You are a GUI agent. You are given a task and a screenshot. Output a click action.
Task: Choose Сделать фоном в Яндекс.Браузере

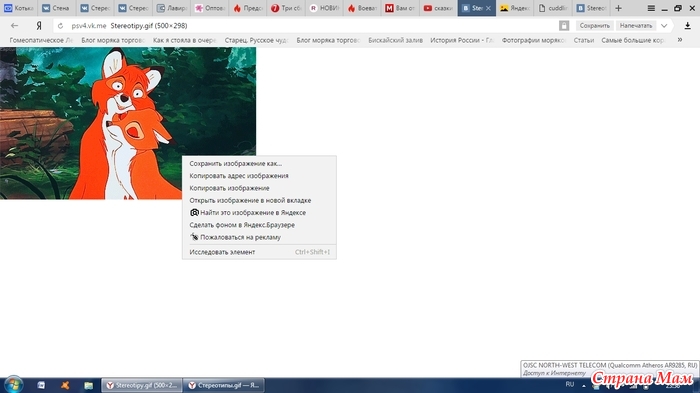pyautogui.click(x=259, y=225)
